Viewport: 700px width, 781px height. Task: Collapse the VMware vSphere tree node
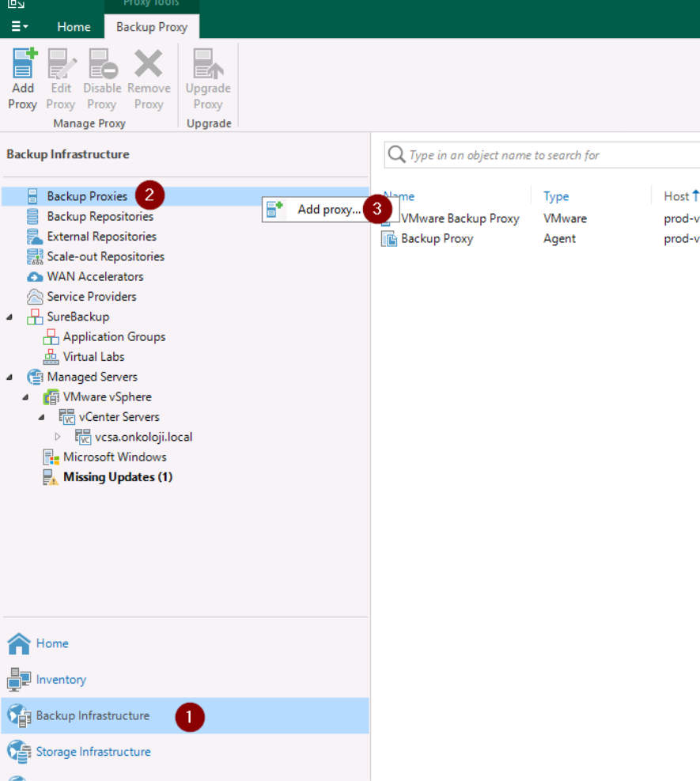(x=25, y=397)
